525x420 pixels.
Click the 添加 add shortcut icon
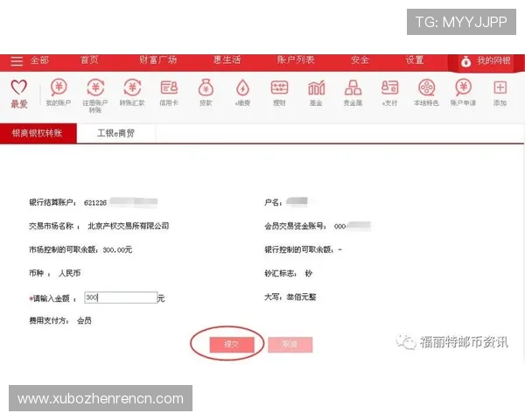pos(500,87)
